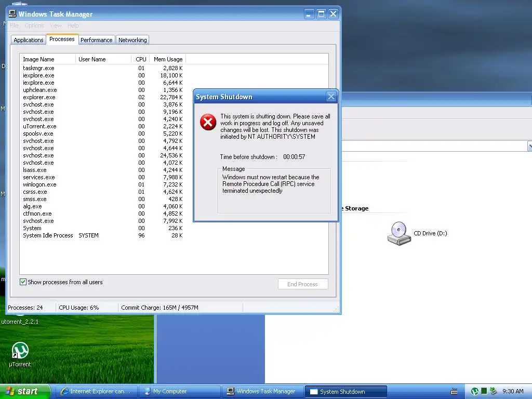
Task: Select the System process with 236 K
Action: tap(102, 229)
